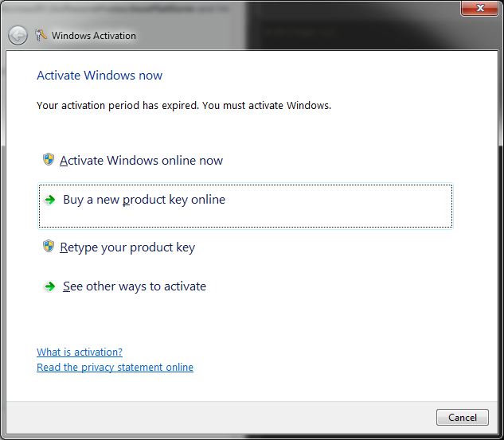Open See other ways to activate
The image size is (504, 440).
pos(135,286)
